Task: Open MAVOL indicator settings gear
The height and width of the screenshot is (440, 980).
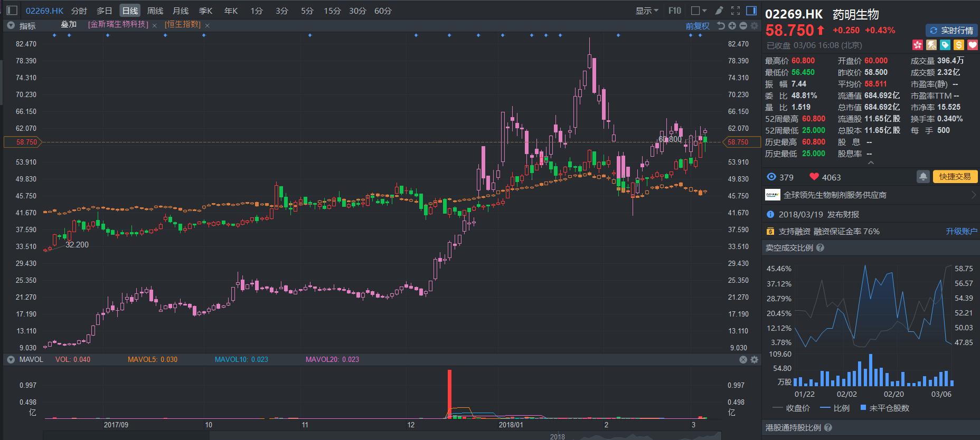Action: pyautogui.click(x=754, y=359)
